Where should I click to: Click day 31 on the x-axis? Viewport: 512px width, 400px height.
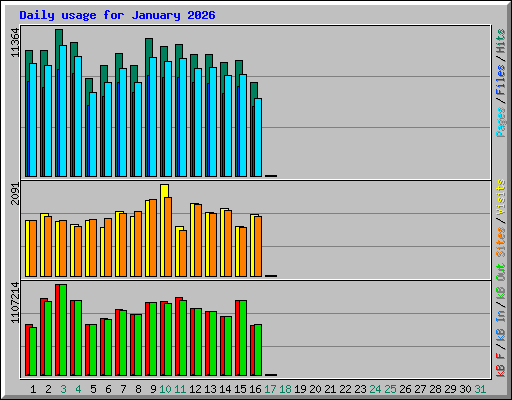pyautogui.click(x=480, y=389)
